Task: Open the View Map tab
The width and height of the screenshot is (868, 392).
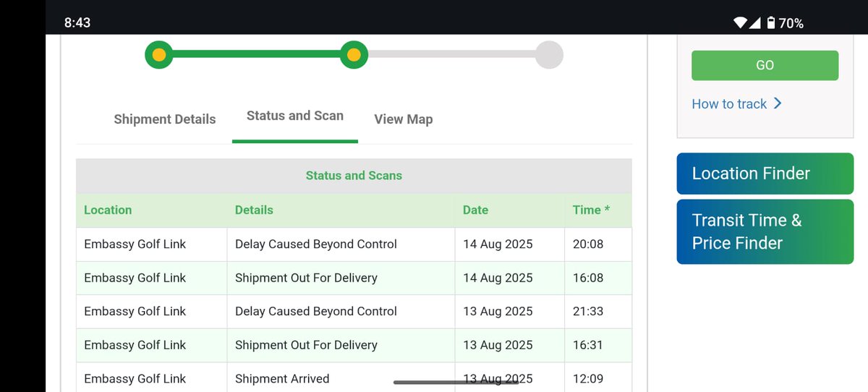Action: pyautogui.click(x=404, y=119)
